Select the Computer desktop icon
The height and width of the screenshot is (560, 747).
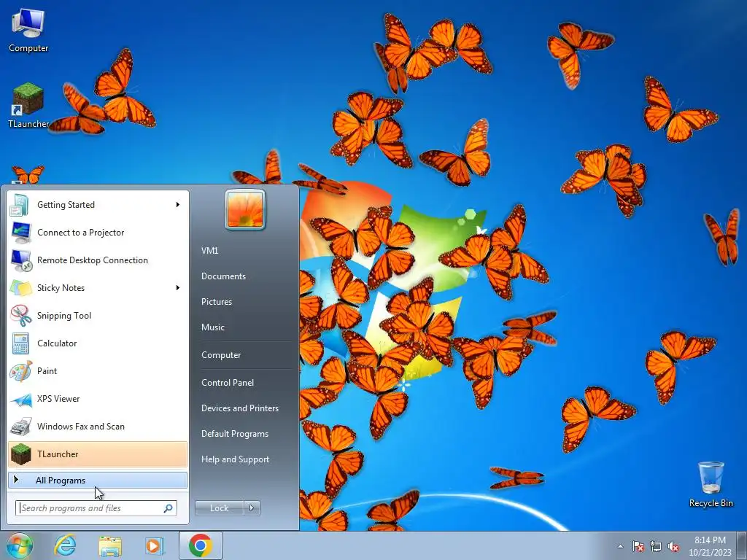coord(28,31)
